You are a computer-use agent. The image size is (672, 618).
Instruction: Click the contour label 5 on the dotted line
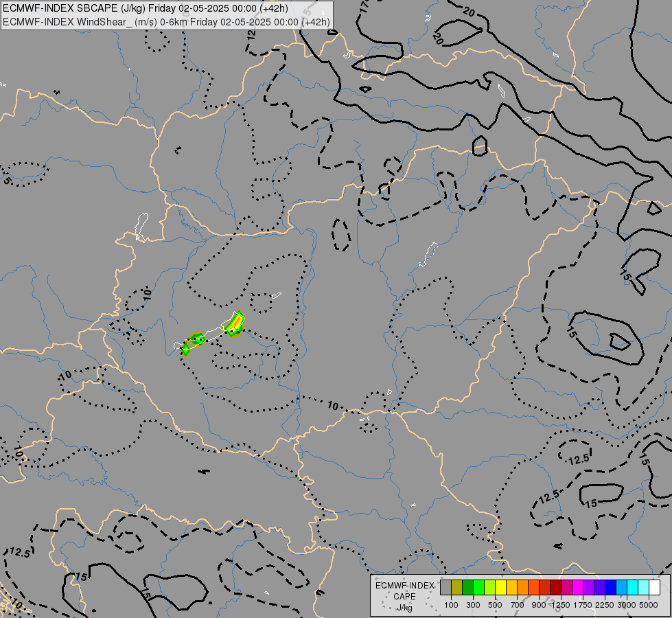(8, 181)
